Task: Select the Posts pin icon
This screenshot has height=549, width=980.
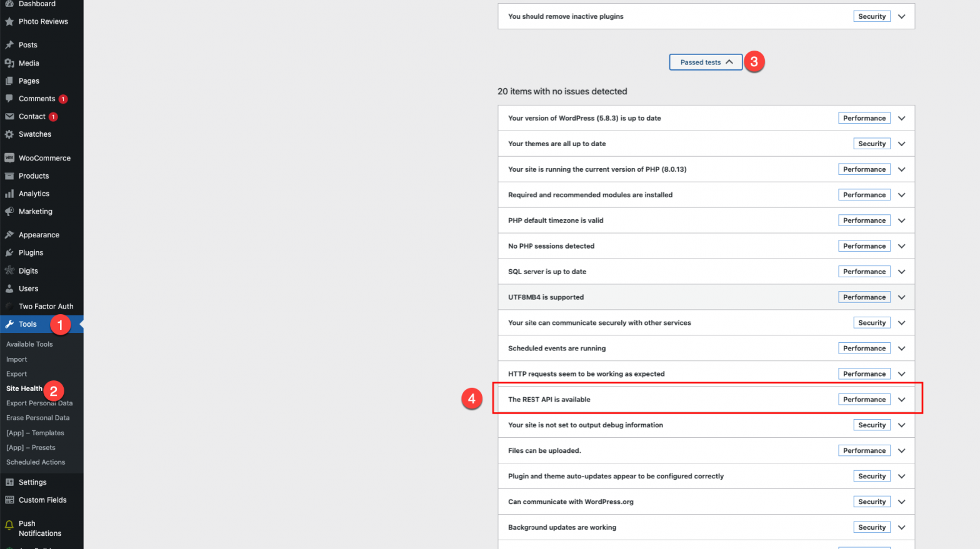Action: (9, 44)
